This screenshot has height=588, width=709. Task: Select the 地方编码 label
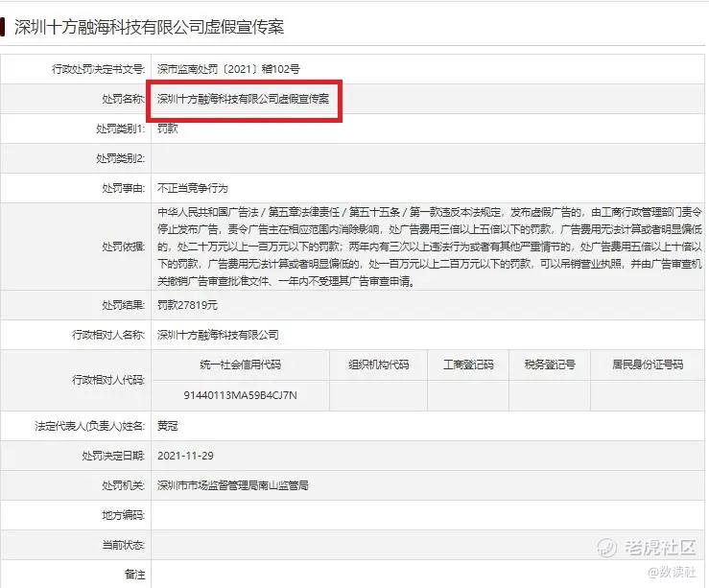coord(123,515)
